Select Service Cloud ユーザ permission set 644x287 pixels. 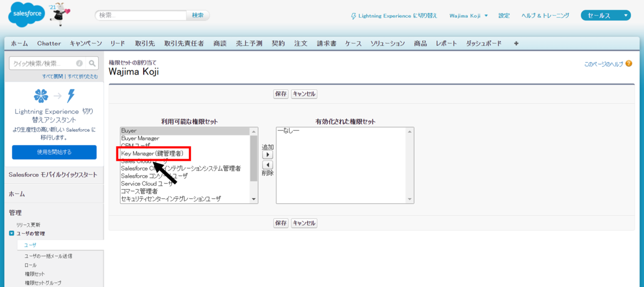click(x=185, y=183)
